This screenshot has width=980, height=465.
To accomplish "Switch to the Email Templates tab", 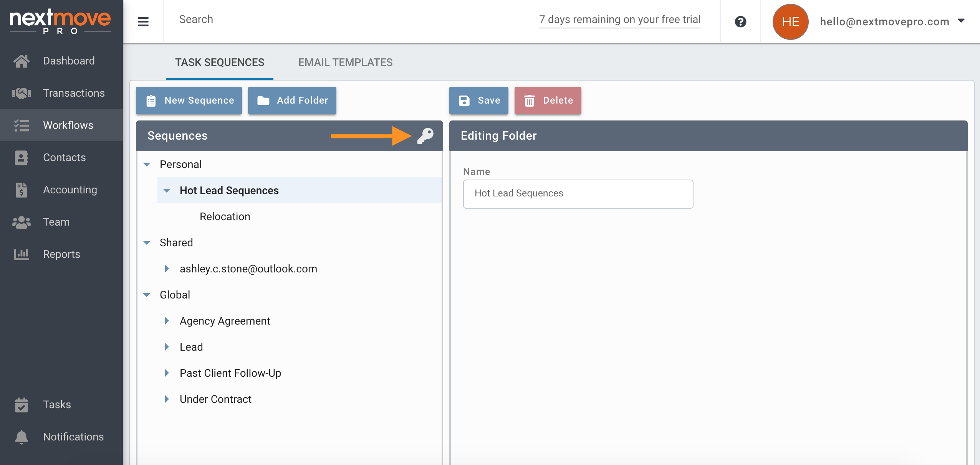I will coord(345,62).
